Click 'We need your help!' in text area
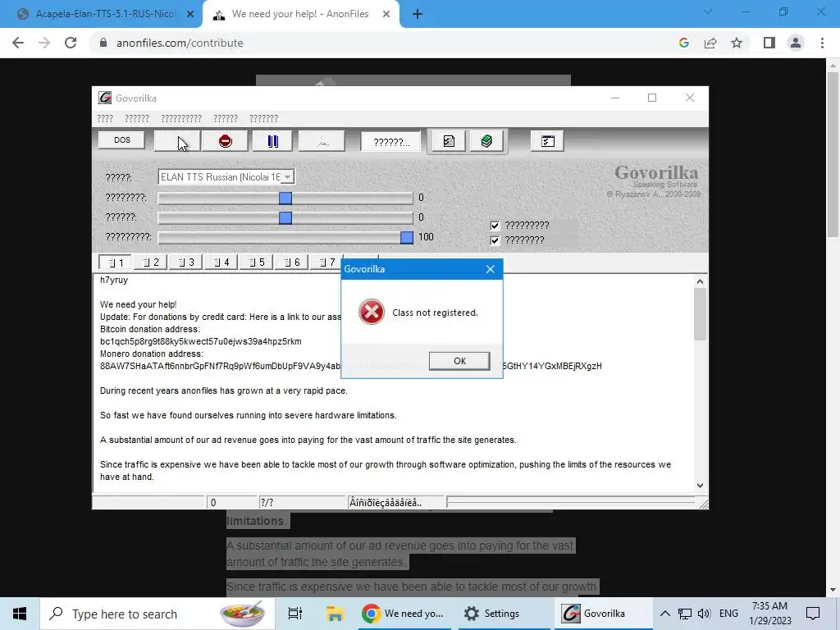840x630 pixels. [138, 305]
